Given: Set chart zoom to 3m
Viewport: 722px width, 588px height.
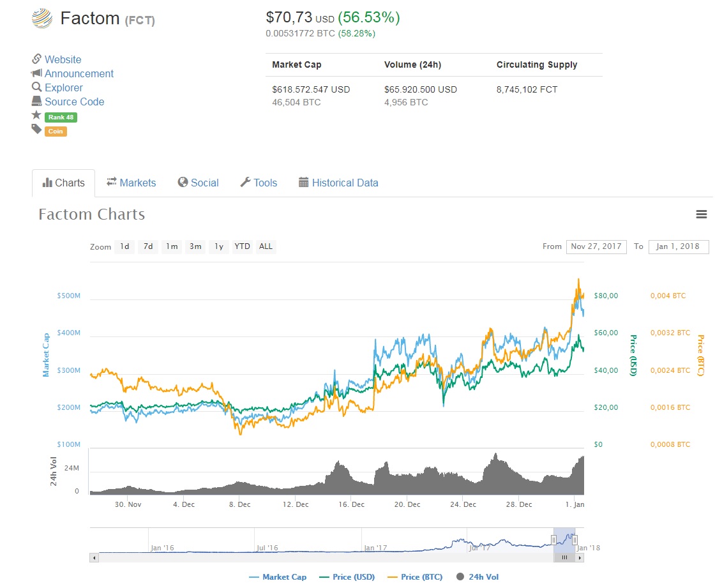Looking at the screenshot, I should 195,246.
